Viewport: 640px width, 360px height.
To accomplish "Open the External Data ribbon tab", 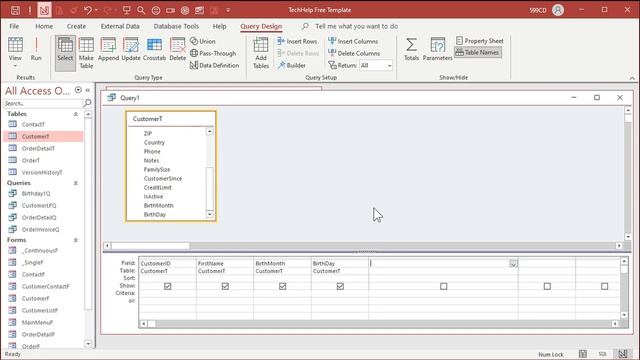I will coord(120,26).
